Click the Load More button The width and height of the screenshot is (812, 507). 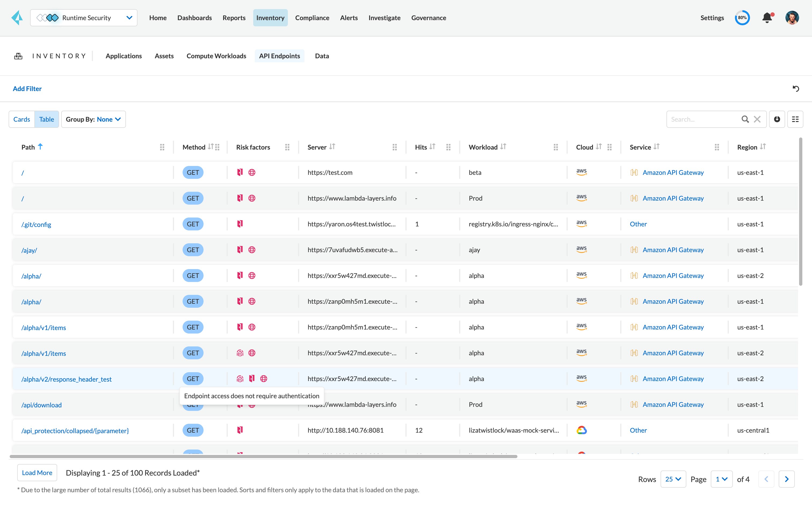pos(37,472)
